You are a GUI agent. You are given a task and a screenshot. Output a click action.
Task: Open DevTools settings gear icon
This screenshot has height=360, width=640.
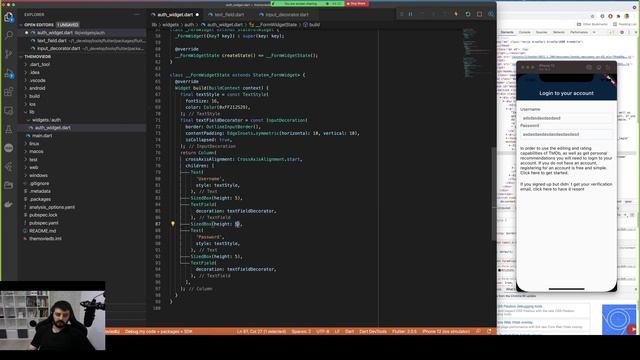(x=622, y=32)
